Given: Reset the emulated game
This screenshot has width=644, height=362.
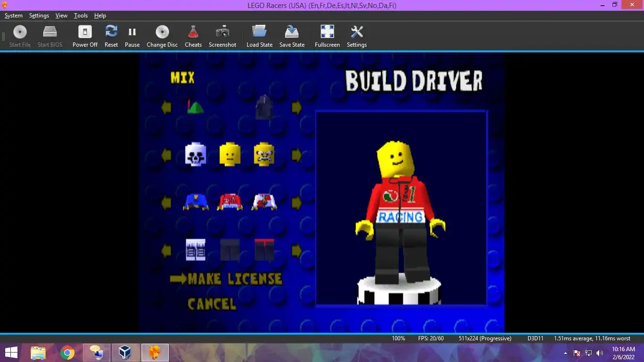Looking at the screenshot, I should [111, 36].
